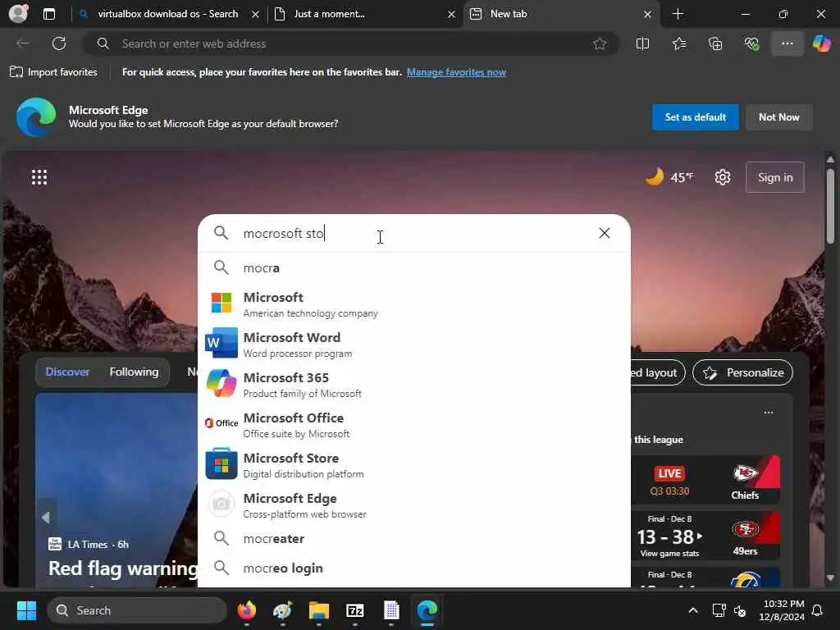Open notifications bell icon
The height and width of the screenshot is (630, 840).
tap(818, 610)
